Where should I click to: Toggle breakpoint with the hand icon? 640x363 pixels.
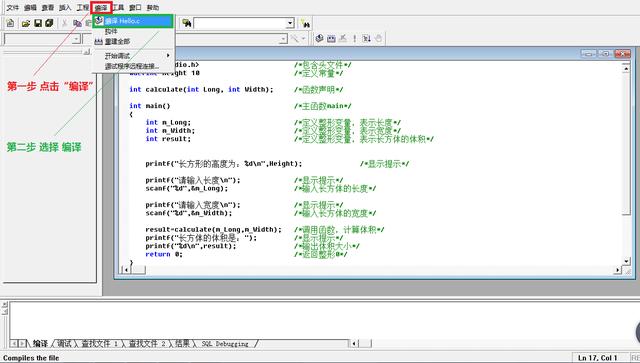tap(378, 38)
